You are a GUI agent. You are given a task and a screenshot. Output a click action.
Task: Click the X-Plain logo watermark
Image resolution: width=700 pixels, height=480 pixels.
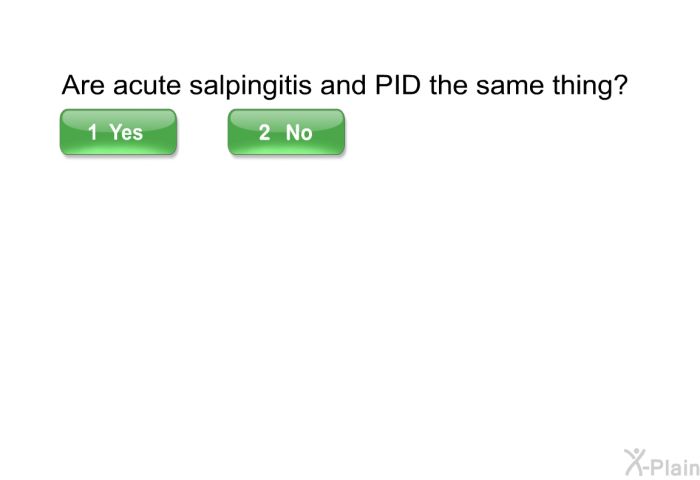click(662, 463)
